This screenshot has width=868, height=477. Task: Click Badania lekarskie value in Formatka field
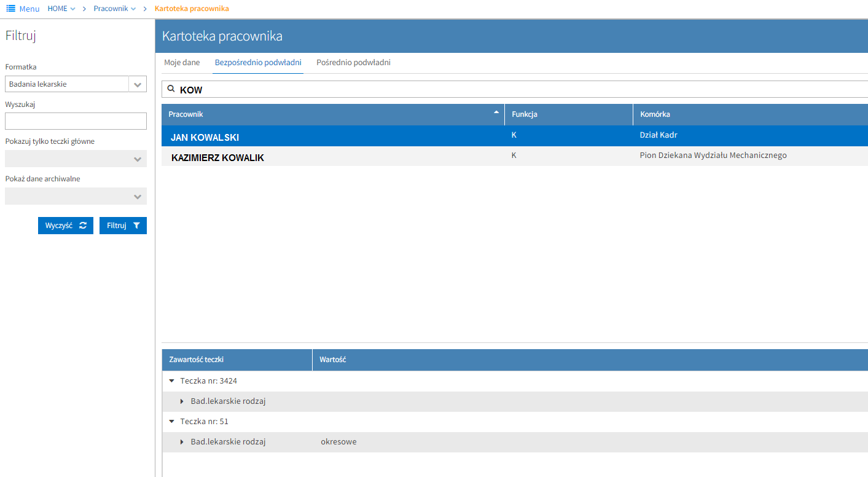(38, 84)
